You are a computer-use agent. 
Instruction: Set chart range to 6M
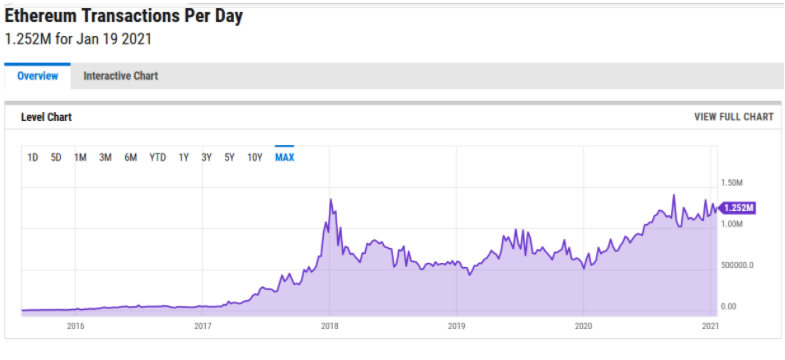click(131, 157)
